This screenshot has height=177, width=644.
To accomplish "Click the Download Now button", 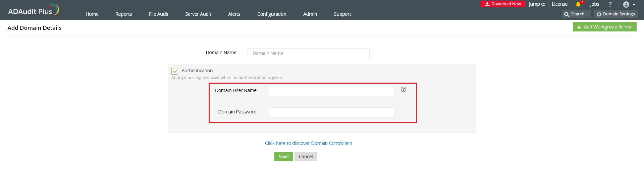I will coord(503,4).
